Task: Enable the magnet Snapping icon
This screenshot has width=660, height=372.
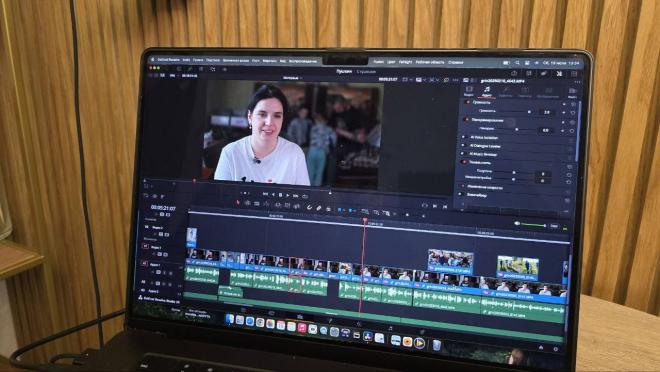Action: 309,207
